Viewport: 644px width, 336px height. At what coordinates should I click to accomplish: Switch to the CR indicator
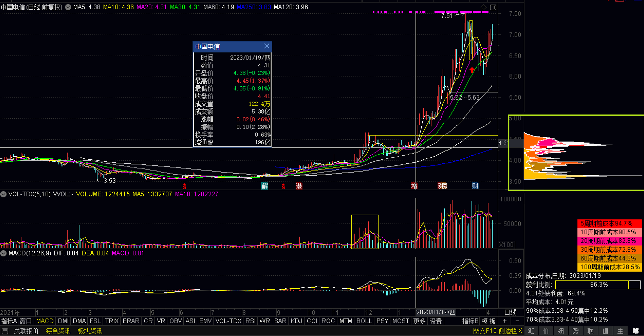click(148, 321)
